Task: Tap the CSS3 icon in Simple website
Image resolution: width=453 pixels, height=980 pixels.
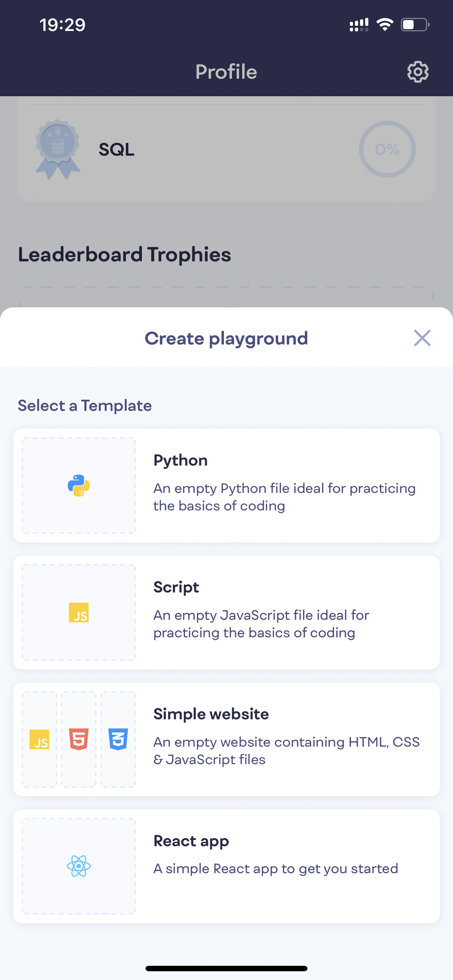Action: [x=118, y=739]
